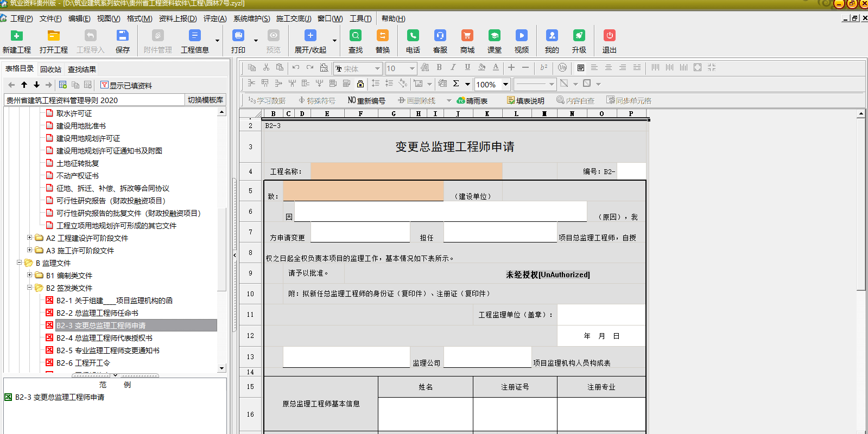Click the add table icon in directory toolbar
868x434 pixels.
[63, 85]
